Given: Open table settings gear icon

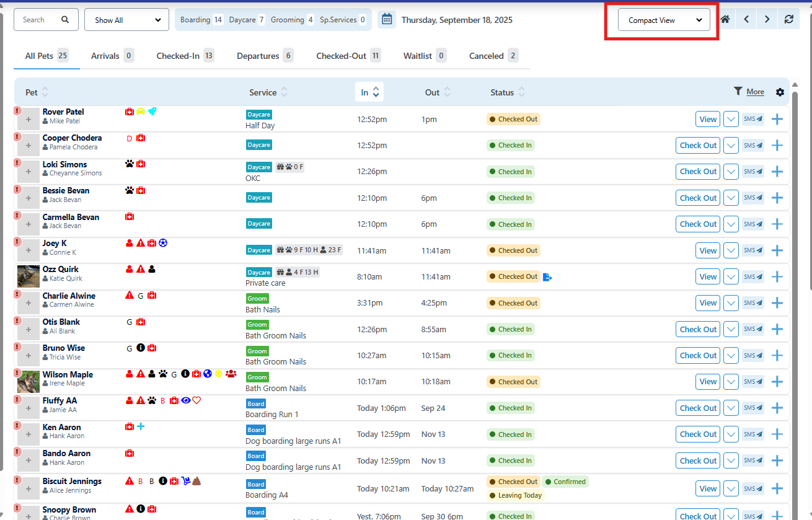Looking at the screenshot, I should (x=780, y=92).
